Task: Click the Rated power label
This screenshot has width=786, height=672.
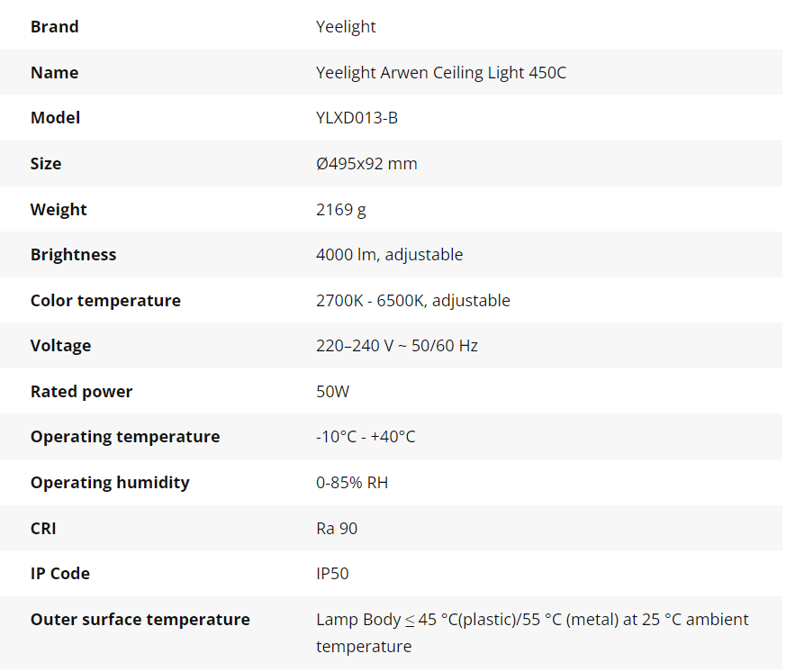Action: click(x=81, y=392)
